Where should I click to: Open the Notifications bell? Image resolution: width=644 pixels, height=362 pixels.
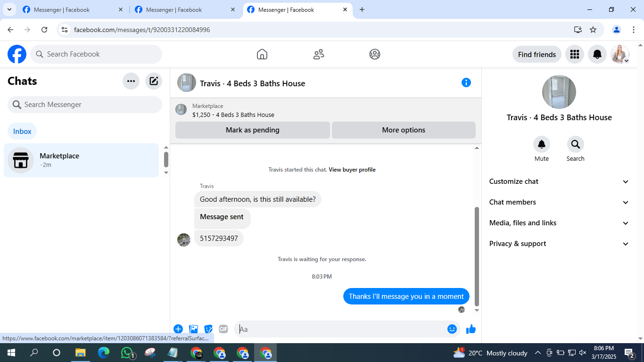click(597, 54)
